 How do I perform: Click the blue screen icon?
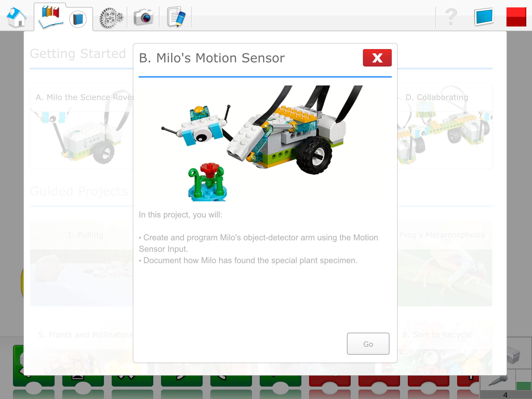[x=484, y=17]
